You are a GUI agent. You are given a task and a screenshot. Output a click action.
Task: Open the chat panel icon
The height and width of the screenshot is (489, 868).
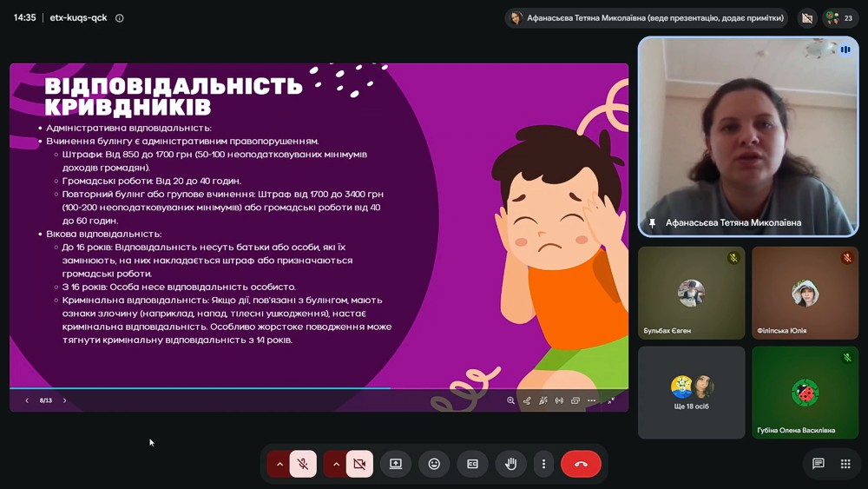click(819, 464)
